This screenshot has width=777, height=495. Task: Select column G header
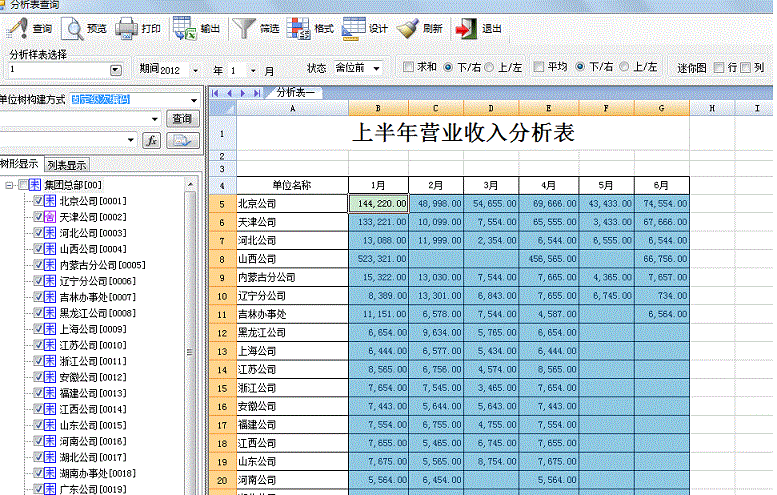tap(662, 108)
